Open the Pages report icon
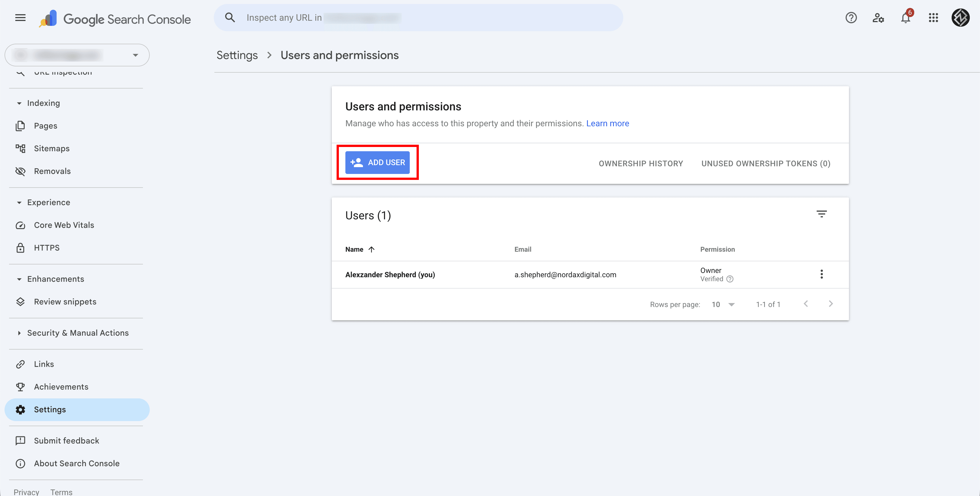This screenshot has width=980, height=496. [x=20, y=126]
